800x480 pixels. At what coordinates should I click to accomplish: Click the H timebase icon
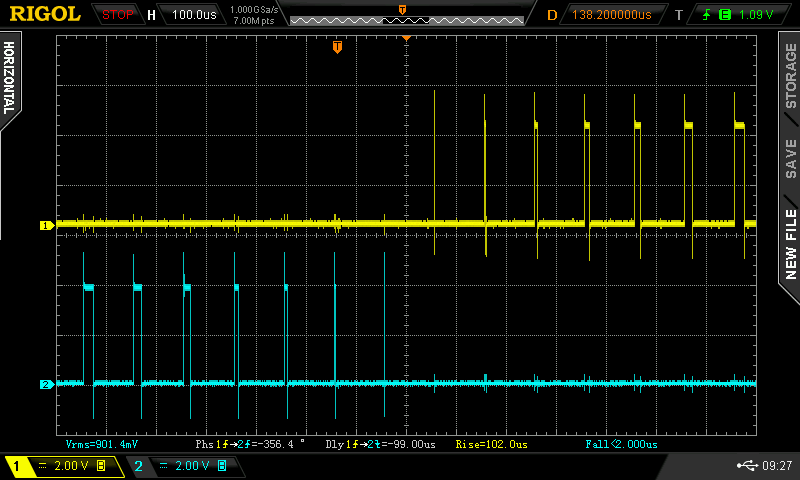tap(151, 15)
